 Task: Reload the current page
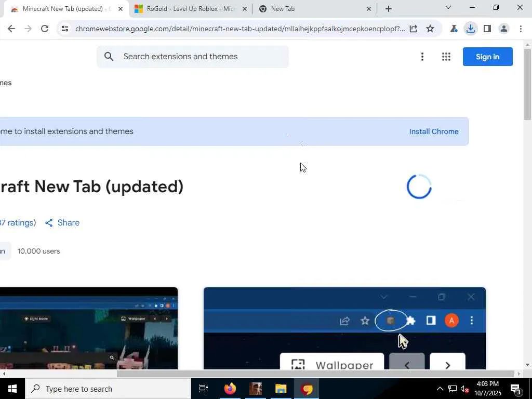(x=45, y=29)
